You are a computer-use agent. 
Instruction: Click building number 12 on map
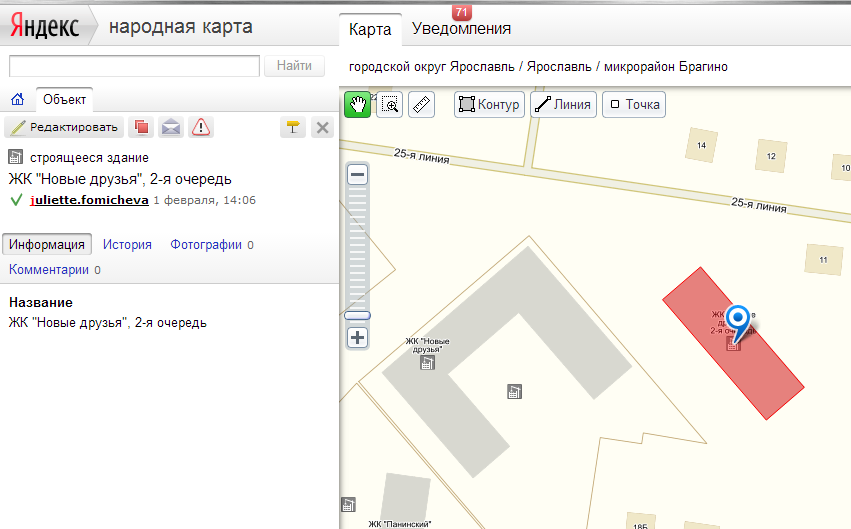pyautogui.click(x=771, y=156)
